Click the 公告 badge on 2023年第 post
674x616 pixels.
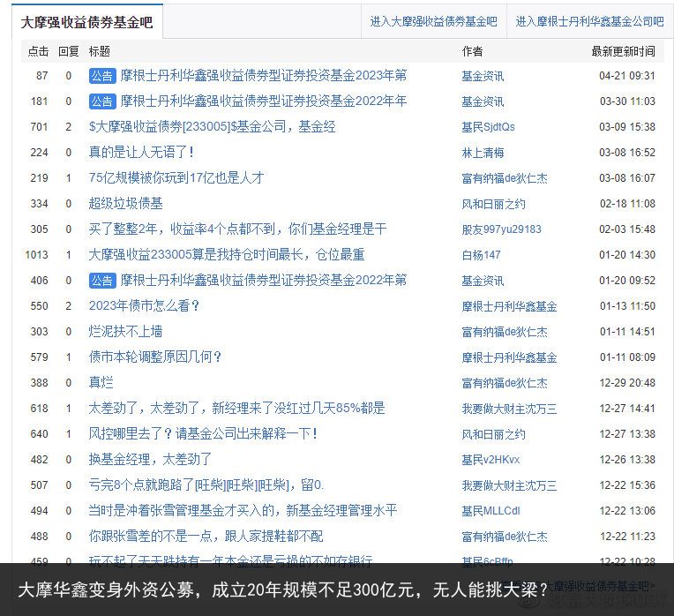[x=102, y=76]
